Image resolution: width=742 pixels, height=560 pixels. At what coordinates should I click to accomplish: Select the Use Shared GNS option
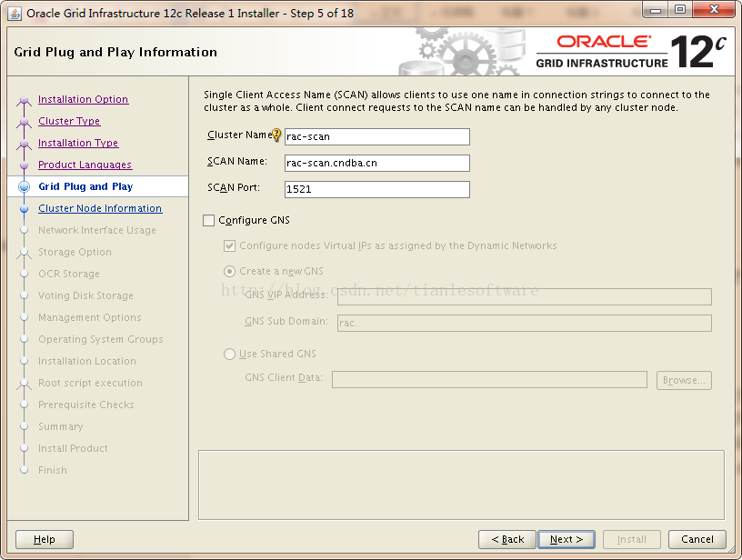coord(229,354)
